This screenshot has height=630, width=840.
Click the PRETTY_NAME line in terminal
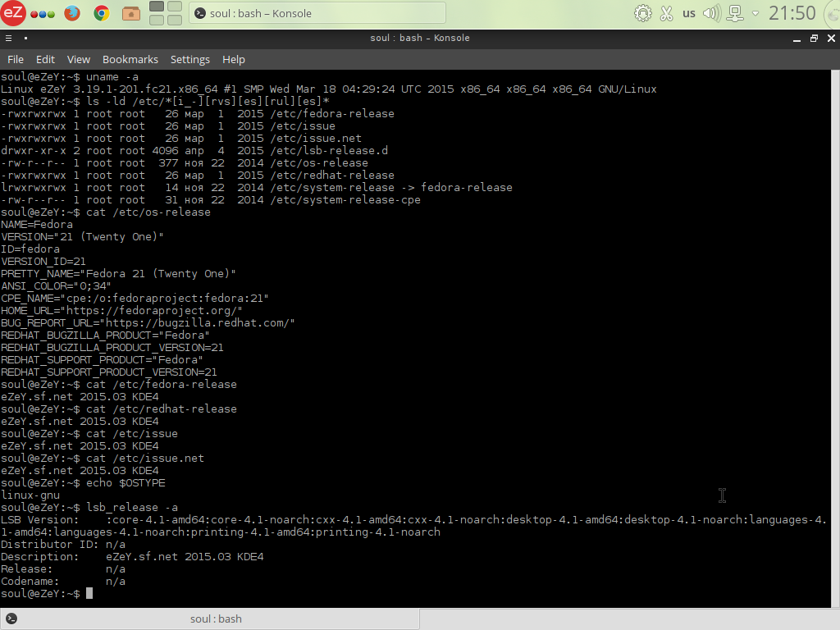(118, 274)
